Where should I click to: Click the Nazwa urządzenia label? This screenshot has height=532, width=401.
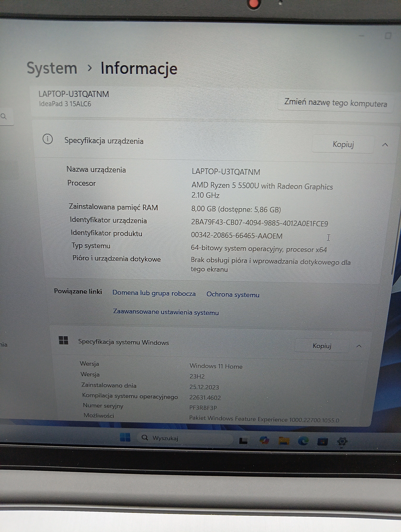click(96, 170)
